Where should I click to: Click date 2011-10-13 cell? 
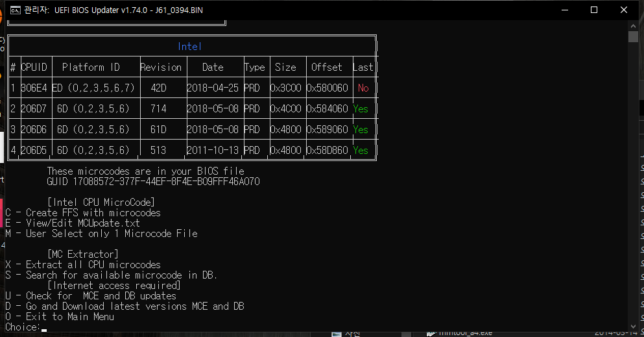point(213,150)
